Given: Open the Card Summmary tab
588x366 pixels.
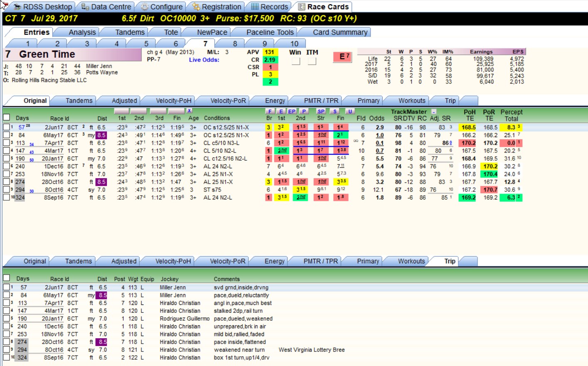Looking at the screenshot, I should point(340,32).
